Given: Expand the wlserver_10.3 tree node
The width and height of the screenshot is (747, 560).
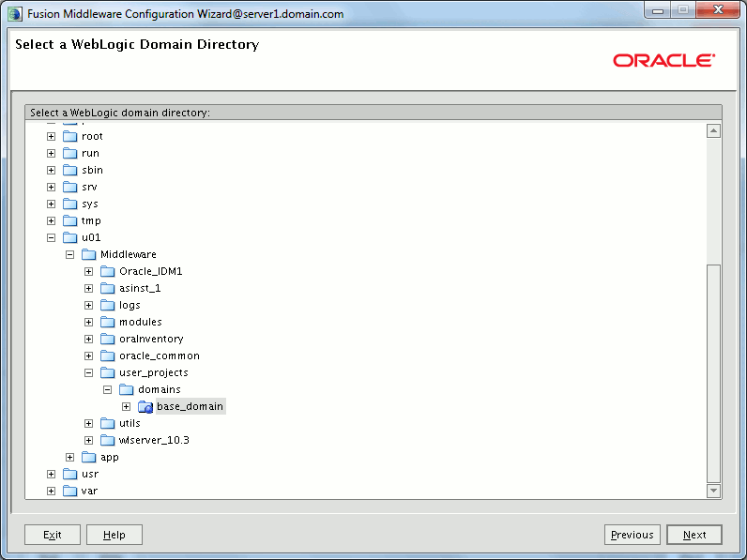Looking at the screenshot, I should coord(88,441).
